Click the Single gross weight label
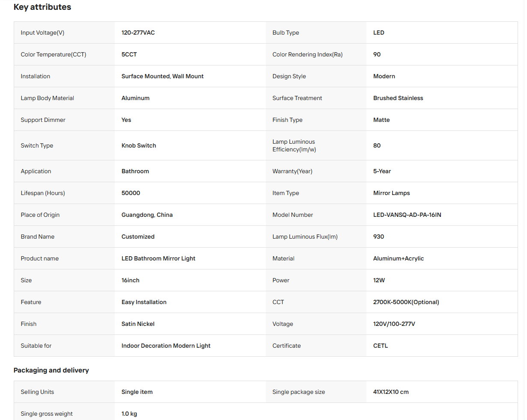The height and width of the screenshot is (420, 527). point(47,414)
